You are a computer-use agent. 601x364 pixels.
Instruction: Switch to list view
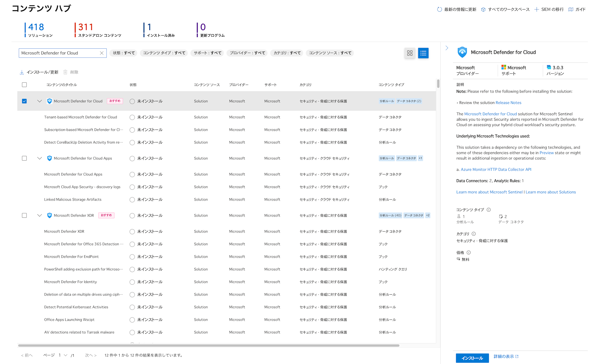[x=423, y=53]
